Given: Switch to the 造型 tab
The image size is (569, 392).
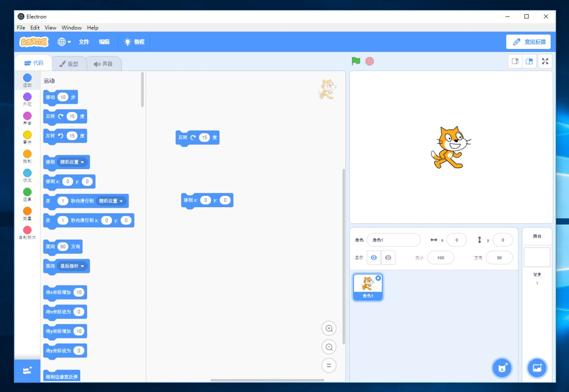Looking at the screenshot, I should tap(69, 64).
